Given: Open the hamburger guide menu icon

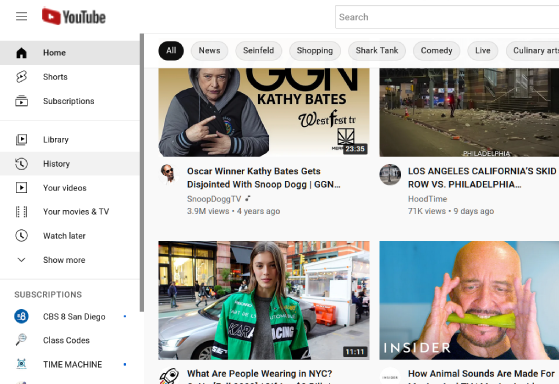Looking at the screenshot, I should pos(21,16).
